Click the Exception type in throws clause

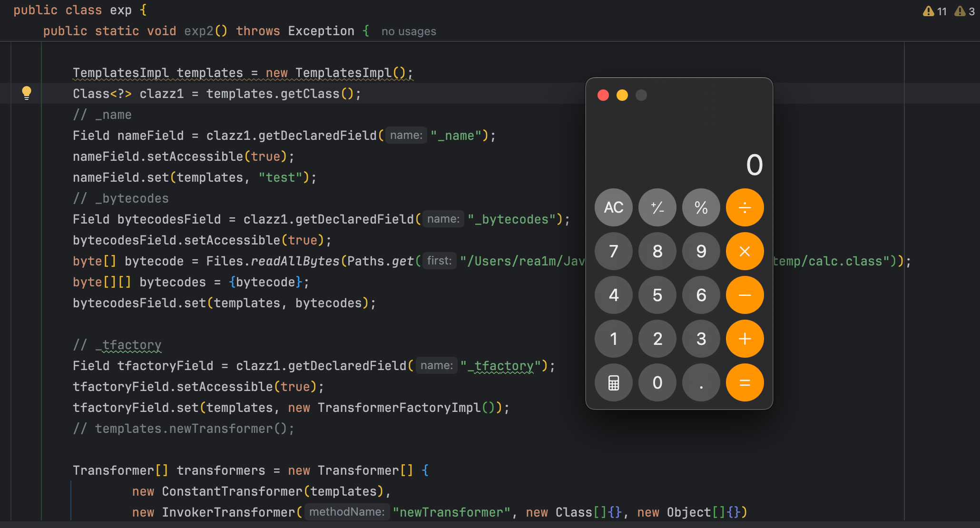(x=321, y=31)
